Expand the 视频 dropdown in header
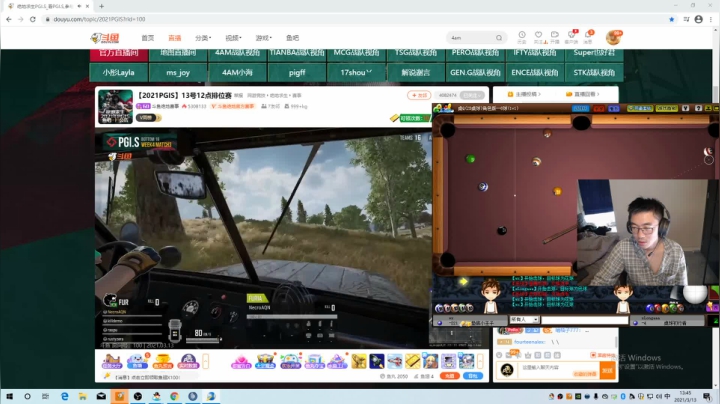 pos(233,38)
